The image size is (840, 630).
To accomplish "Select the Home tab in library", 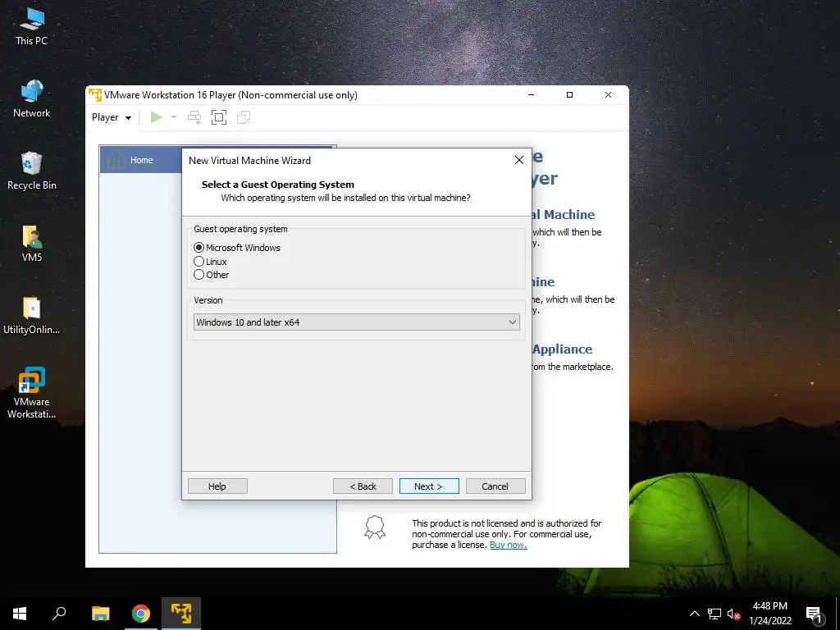I will [x=140, y=160].
